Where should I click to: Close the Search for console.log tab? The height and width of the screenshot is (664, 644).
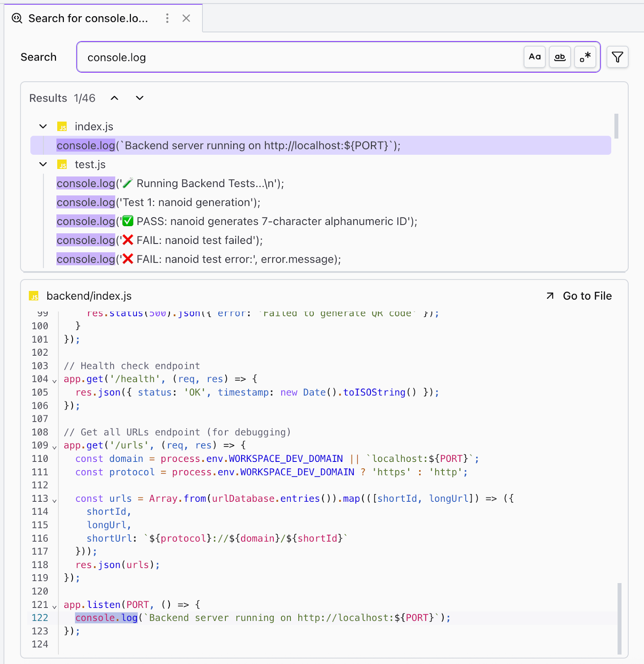(x=186, y=18)
